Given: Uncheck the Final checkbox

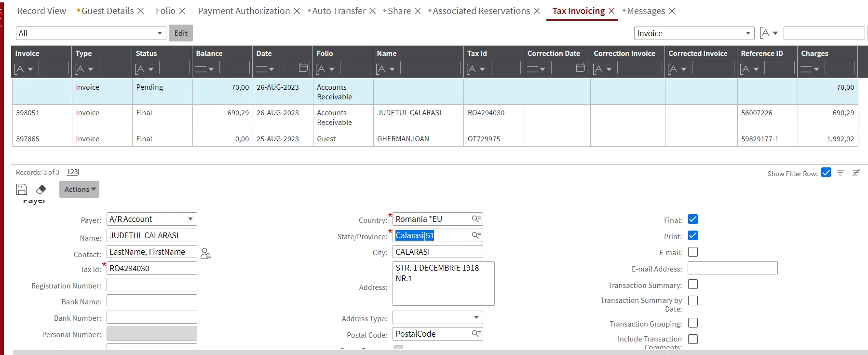Looking at the screenshot, I should click(x=693, y=219).
